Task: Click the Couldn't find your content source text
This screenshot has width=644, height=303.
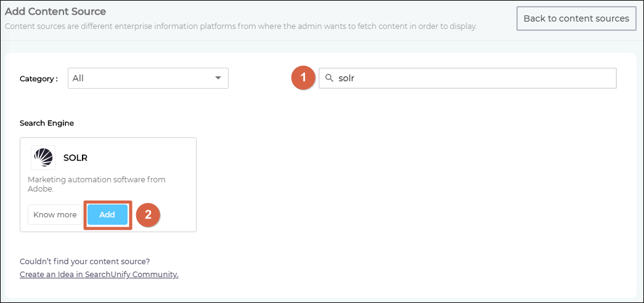Action: [85, 261]
